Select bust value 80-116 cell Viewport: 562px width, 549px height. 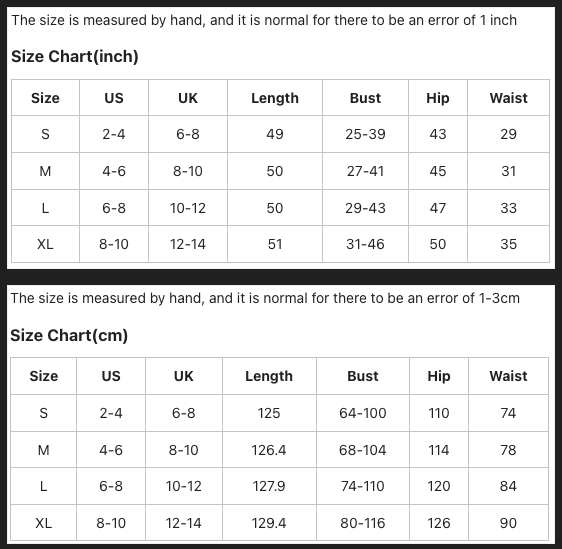coord(363,523)
